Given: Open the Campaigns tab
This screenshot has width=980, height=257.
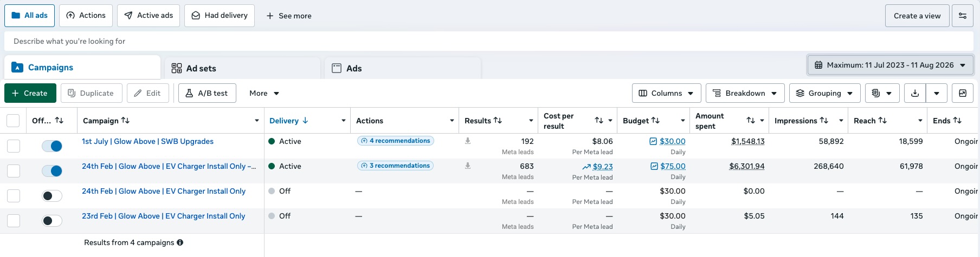Looking at the screenshot, I should 82,68.
